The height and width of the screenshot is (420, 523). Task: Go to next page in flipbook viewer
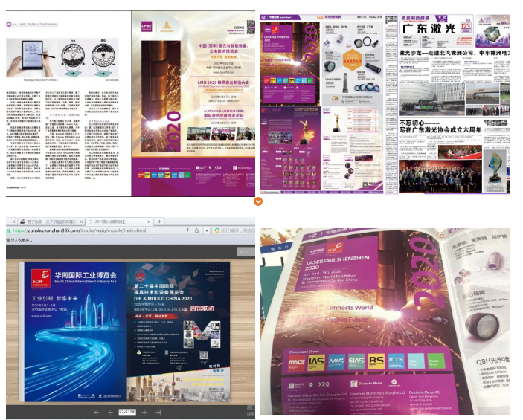(144, 413)
